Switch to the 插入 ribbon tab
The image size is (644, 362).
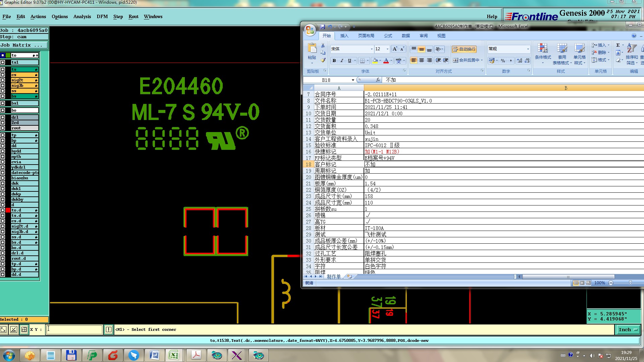tap(344, 36)
